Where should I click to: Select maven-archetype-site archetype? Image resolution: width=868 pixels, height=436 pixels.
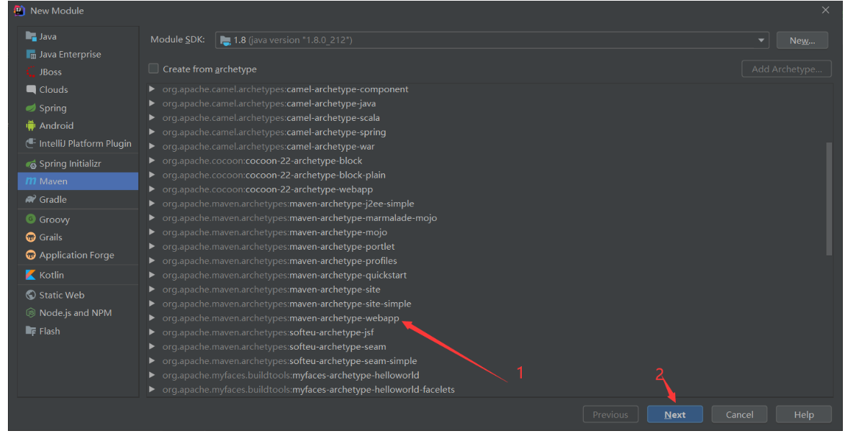pyautogui.click(x=271, y=289)
